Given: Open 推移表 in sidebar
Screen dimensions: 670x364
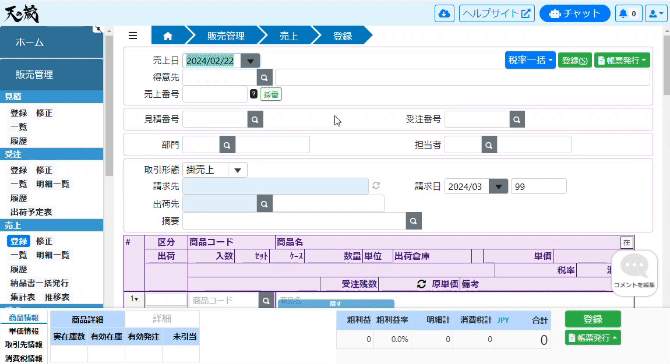Looking at the screenshot, I should pos(57,297).
